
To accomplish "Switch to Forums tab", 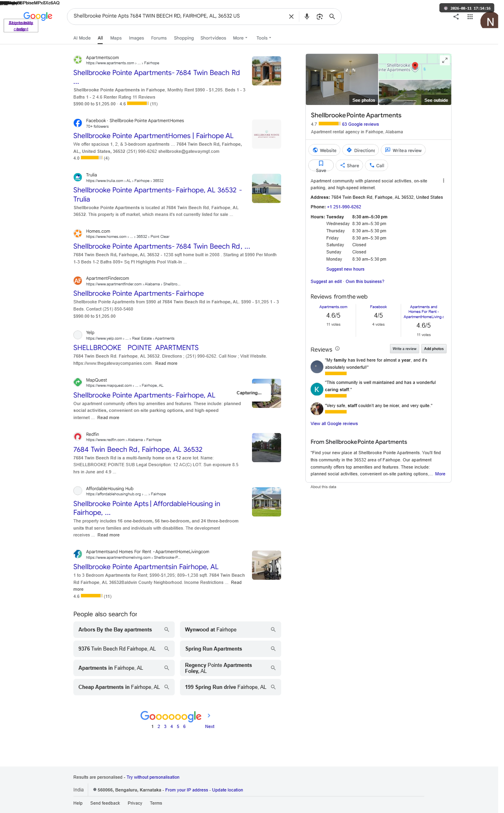I will 159,38.
